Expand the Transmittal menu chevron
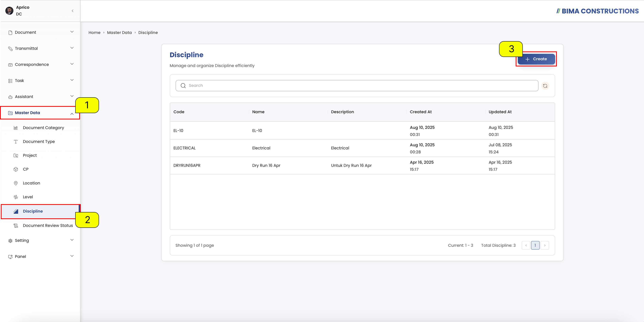Image resolution: width=644 pixels, height=322 pixels. (72, 48)
